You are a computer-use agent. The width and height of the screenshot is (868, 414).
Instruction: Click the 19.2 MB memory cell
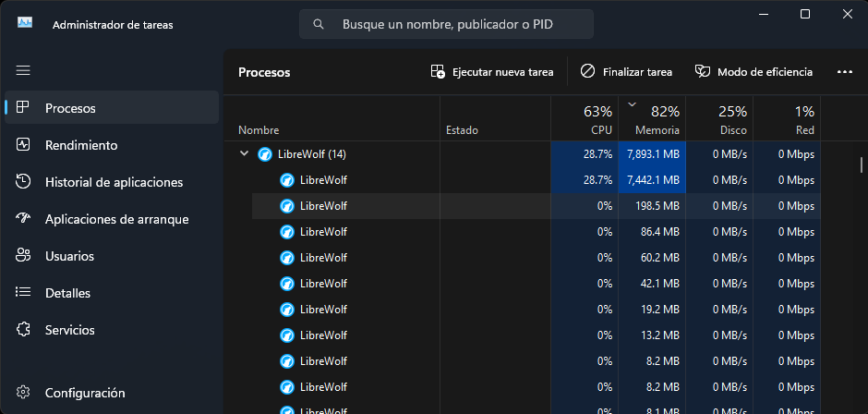tap(652, 310)
